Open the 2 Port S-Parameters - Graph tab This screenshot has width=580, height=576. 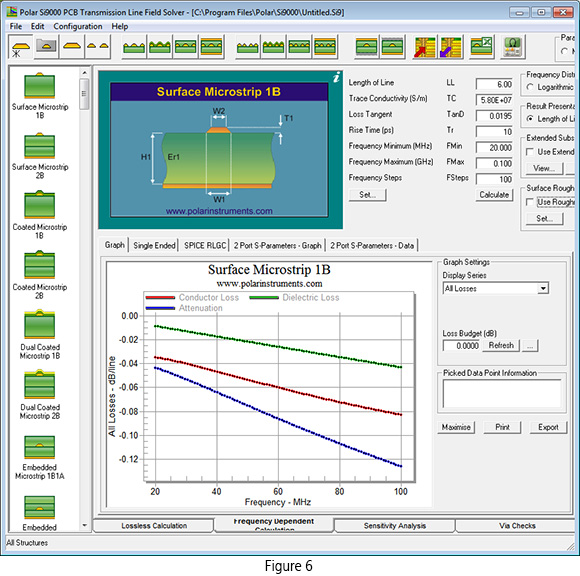(277, 246)
